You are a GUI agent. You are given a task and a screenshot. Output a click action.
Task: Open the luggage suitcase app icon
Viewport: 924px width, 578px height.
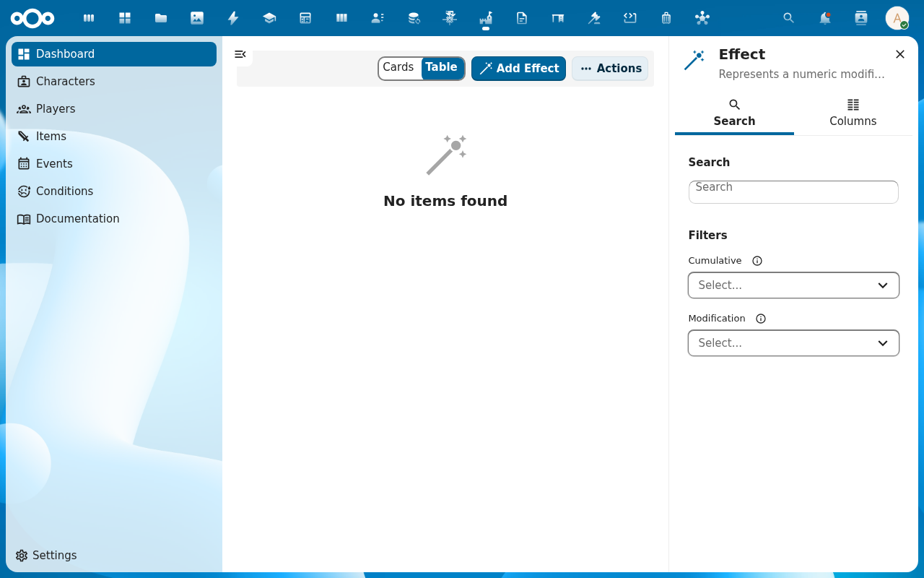pos(666,18)
